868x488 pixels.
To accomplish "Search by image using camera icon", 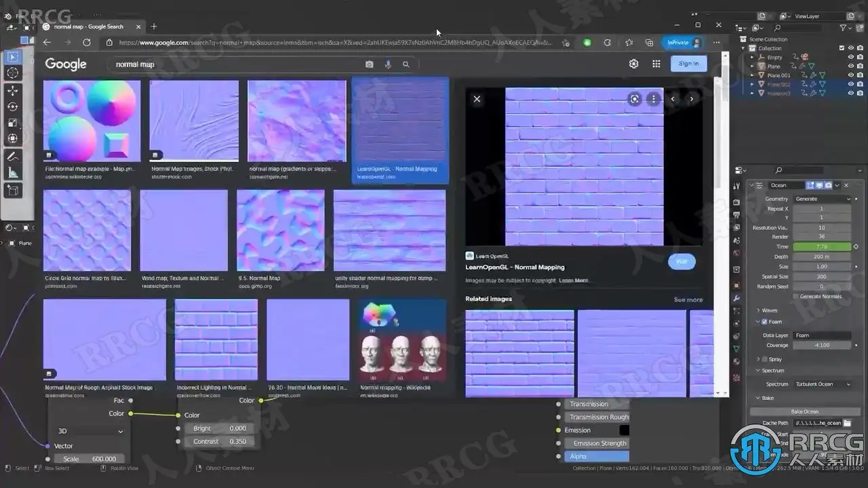I will click(369, 64).
